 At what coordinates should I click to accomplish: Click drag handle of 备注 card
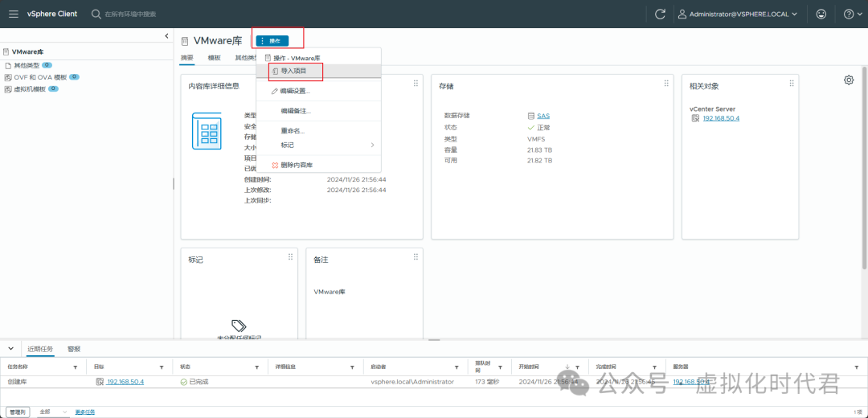416,256
